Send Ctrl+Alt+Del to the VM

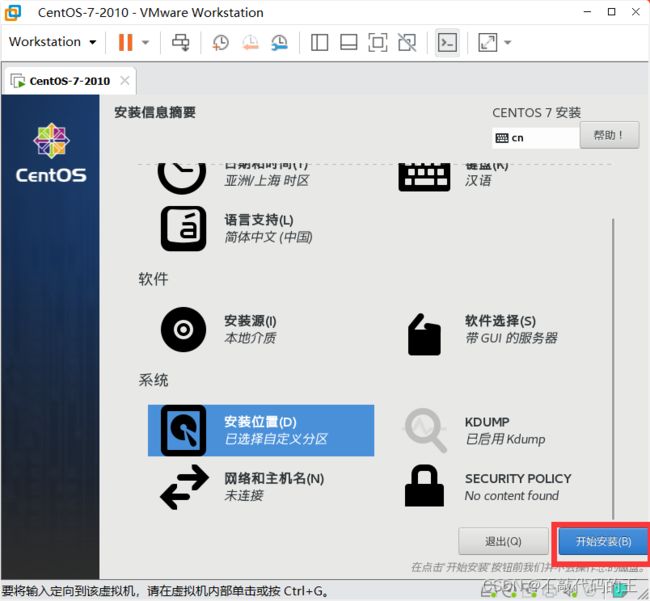(x=181, y=42)
